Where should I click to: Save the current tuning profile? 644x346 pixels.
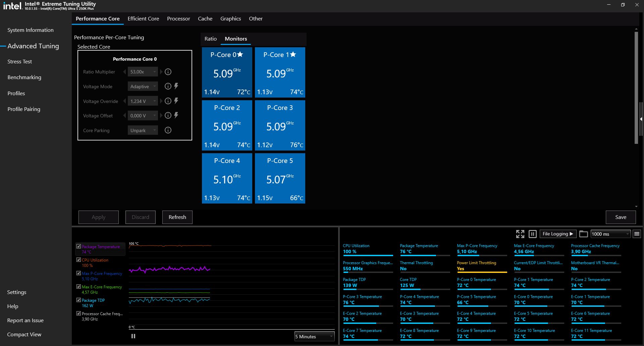pos(621,217)
